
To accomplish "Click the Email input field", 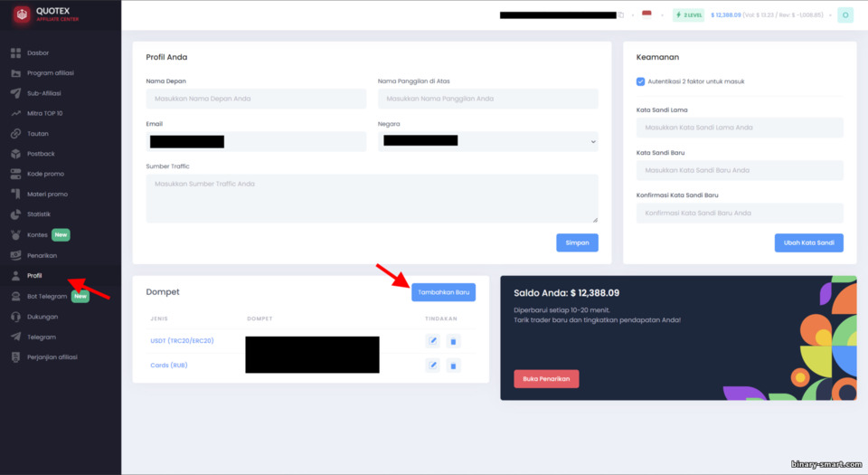I will click(256, 141).
